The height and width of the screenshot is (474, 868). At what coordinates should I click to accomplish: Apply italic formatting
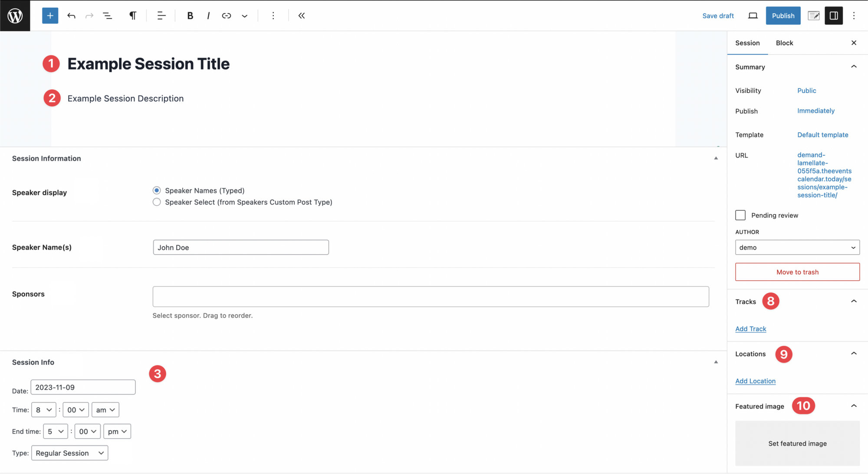pyautogui.click(x=208, y=16)
